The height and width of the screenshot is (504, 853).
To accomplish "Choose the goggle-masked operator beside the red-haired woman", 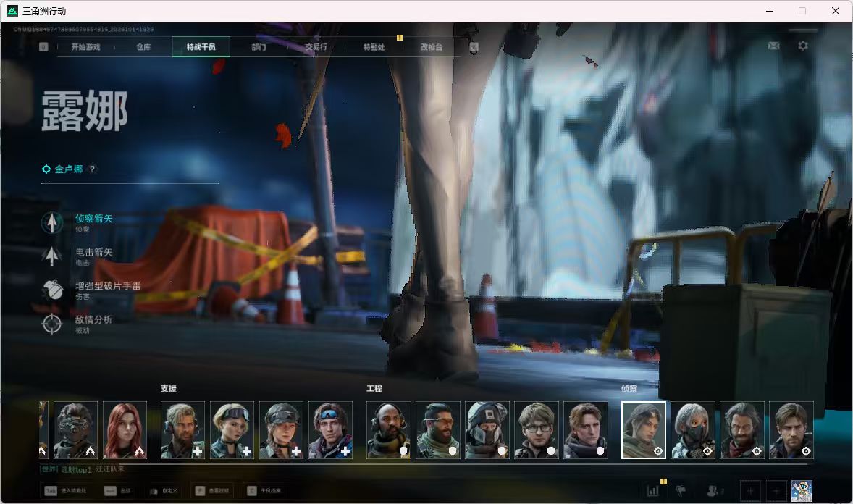I will click(75, 430).
